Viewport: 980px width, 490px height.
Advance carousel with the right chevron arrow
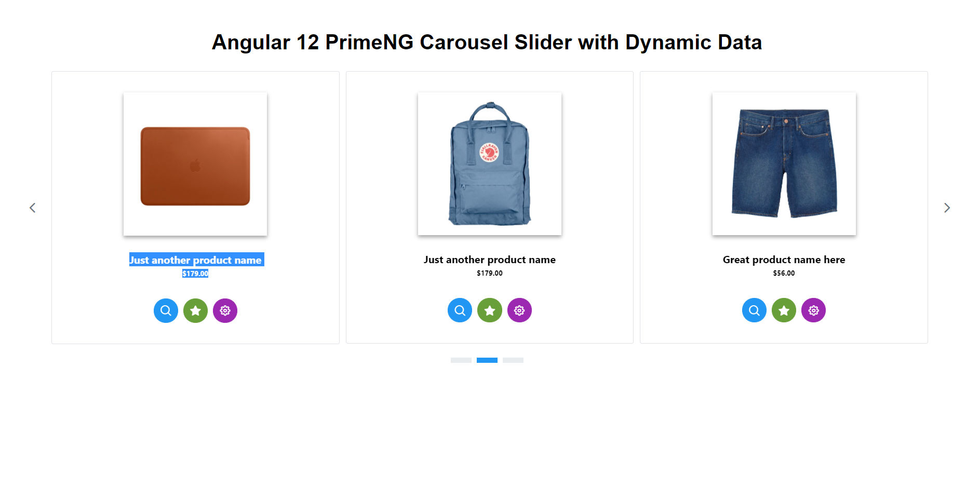point(947,208)
